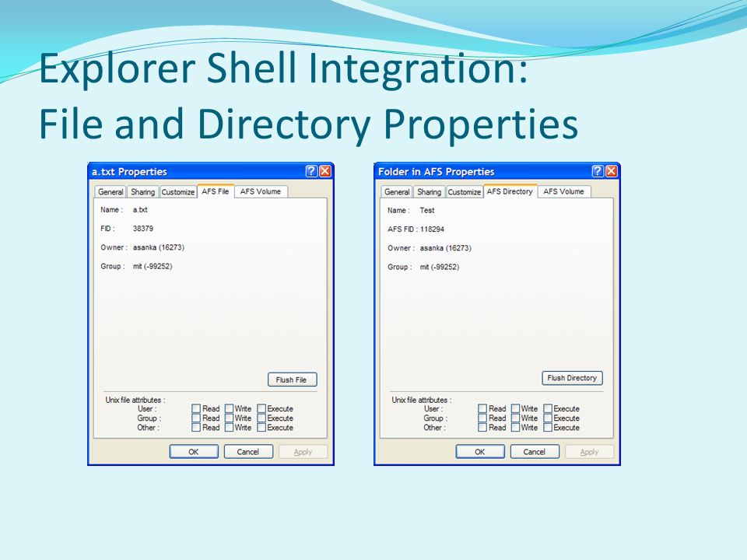
Task: Open AFS Volume tab in Folder in AFS Properties
Action: click(563, 191)
